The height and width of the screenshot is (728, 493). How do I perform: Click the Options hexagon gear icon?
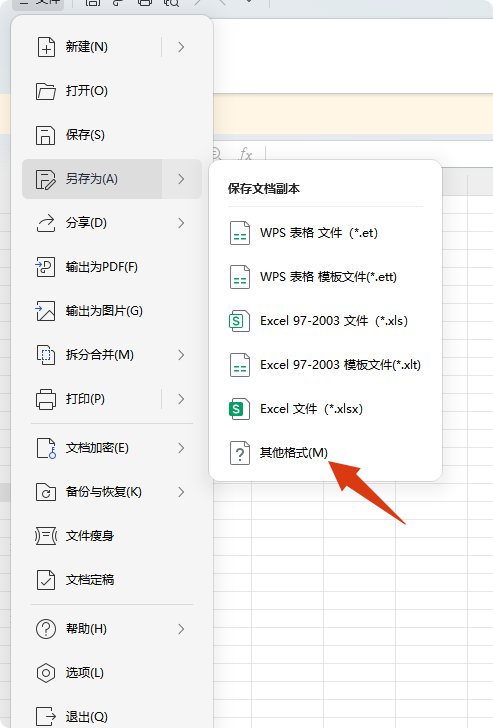point(46,673)
